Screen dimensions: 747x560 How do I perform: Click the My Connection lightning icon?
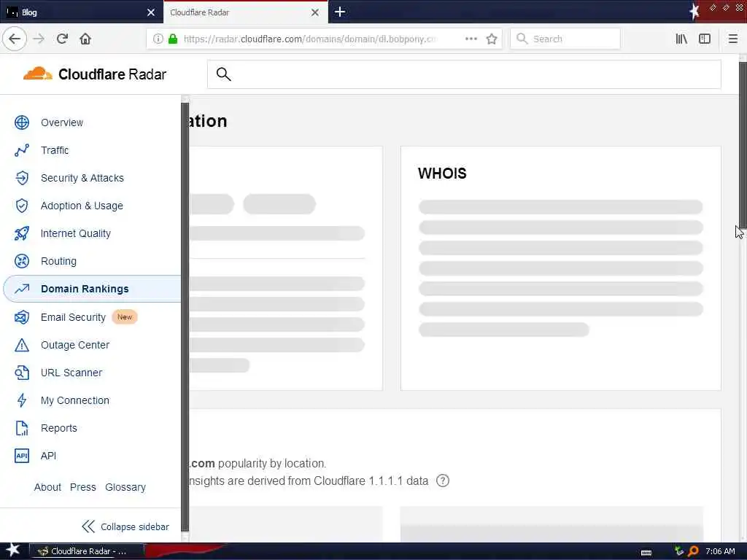(22, 400)
